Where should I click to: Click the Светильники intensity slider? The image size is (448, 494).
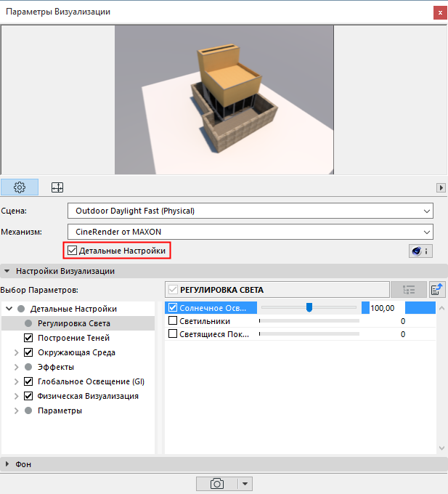[309, 320]
